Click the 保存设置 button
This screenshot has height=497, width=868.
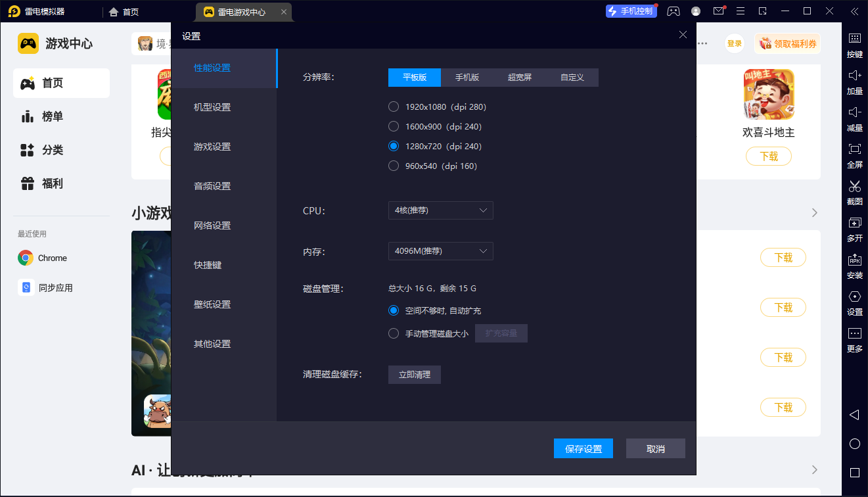pyautogui.click(x=583, y=448)
